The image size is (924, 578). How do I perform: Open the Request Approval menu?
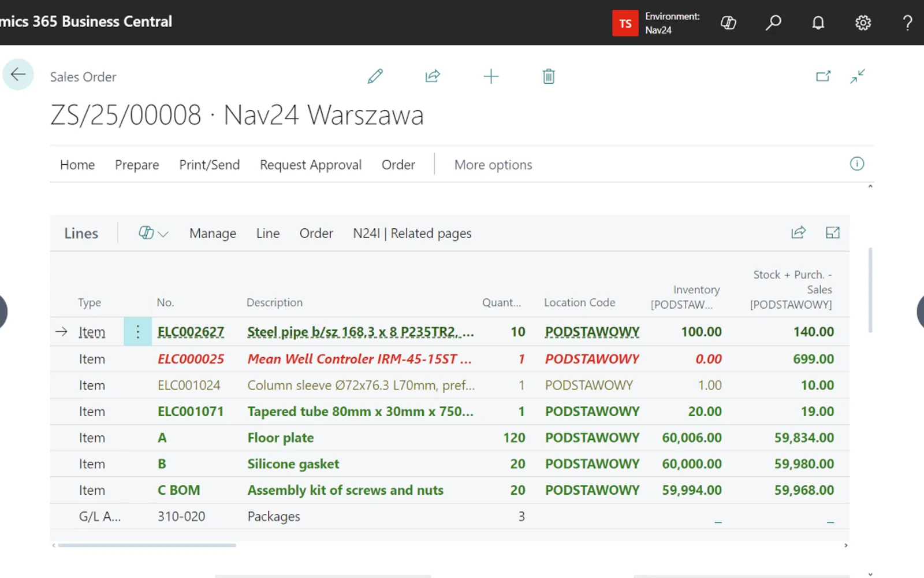[311, 165]
